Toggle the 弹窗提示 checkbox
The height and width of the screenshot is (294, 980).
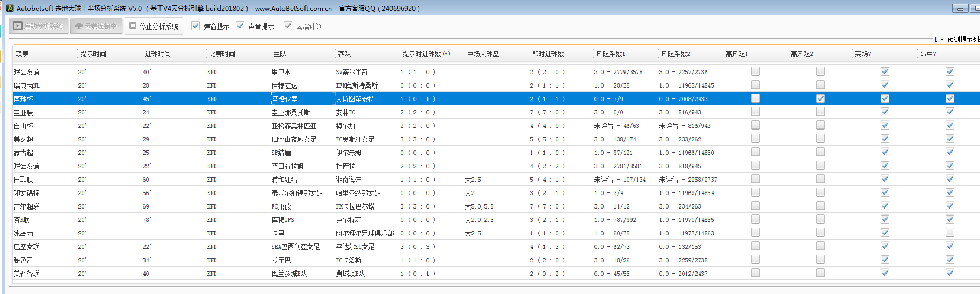(196, 26)
